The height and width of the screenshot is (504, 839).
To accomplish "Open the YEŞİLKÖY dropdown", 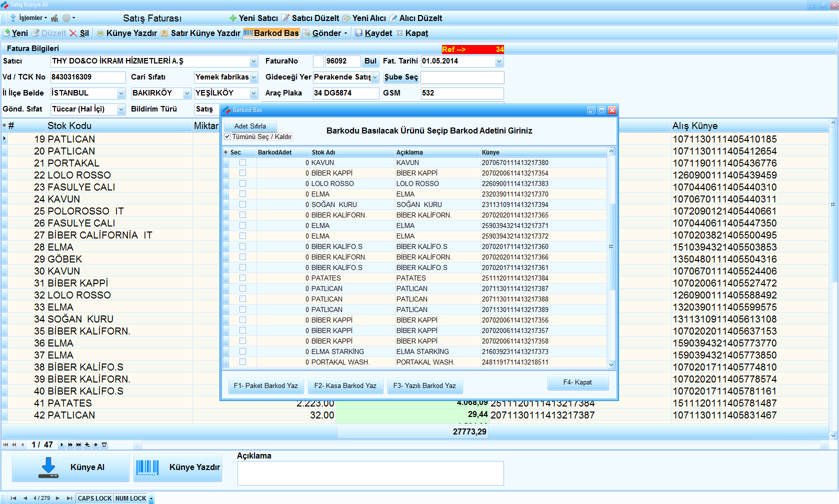I will click(x=253, y=93).
